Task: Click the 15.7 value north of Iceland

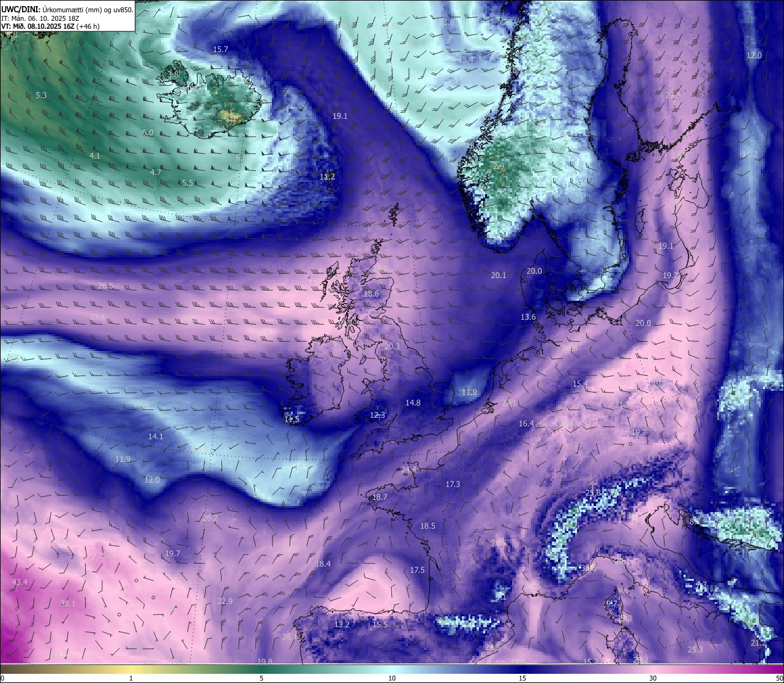Action: click(221, 49)
